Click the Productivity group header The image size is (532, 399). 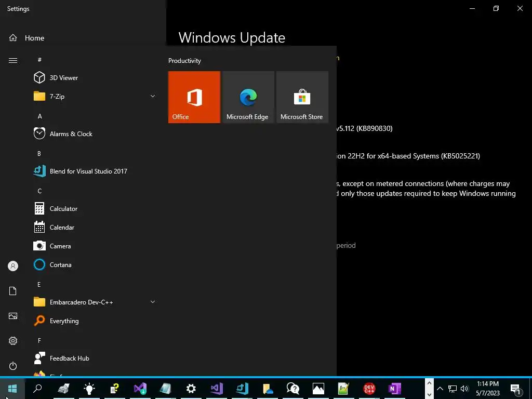point(184,61)
